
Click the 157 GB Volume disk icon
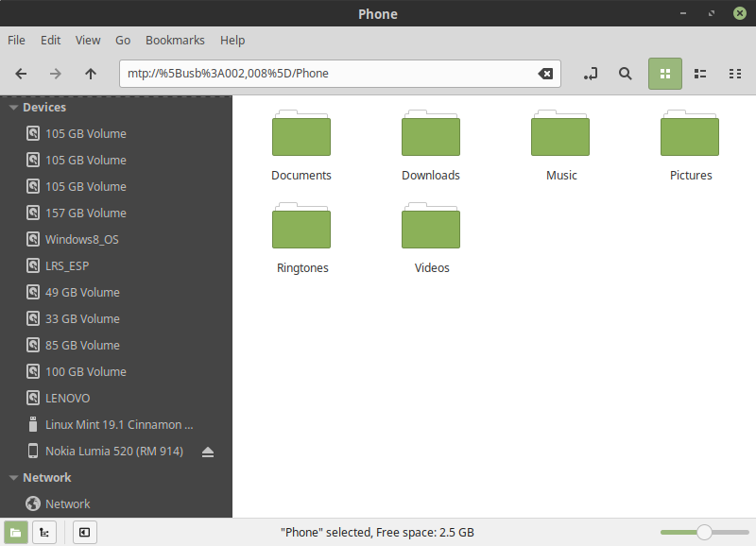[x=33, y=213]
